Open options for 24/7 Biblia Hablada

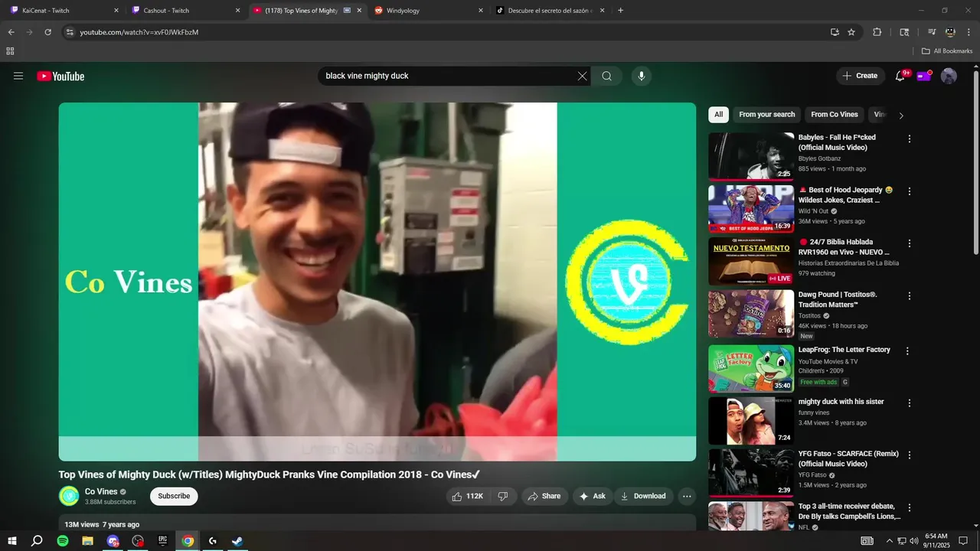point(910,243)
